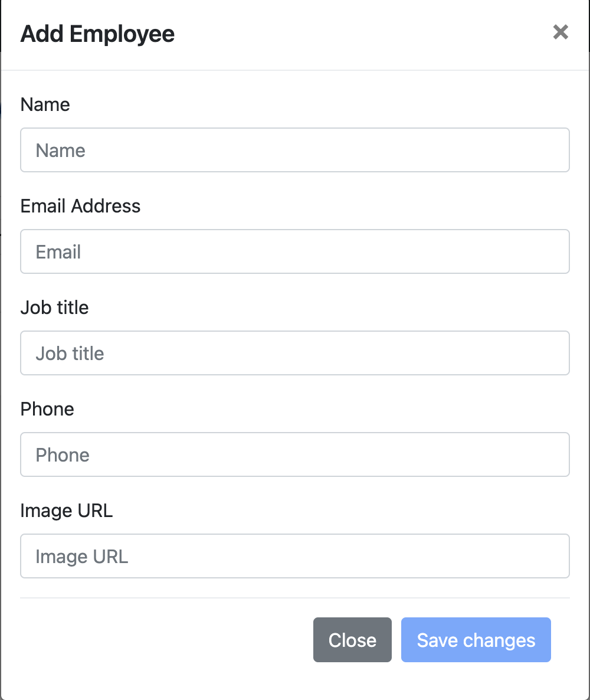Image resolution: width=590 pixels, height=700 pixels.
Task: Click into the Phone input field
Action: (x=295, y=454)
